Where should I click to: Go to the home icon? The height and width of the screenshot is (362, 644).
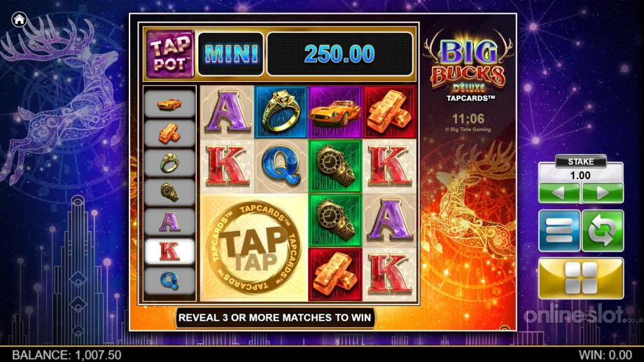[x=20, y=20]
